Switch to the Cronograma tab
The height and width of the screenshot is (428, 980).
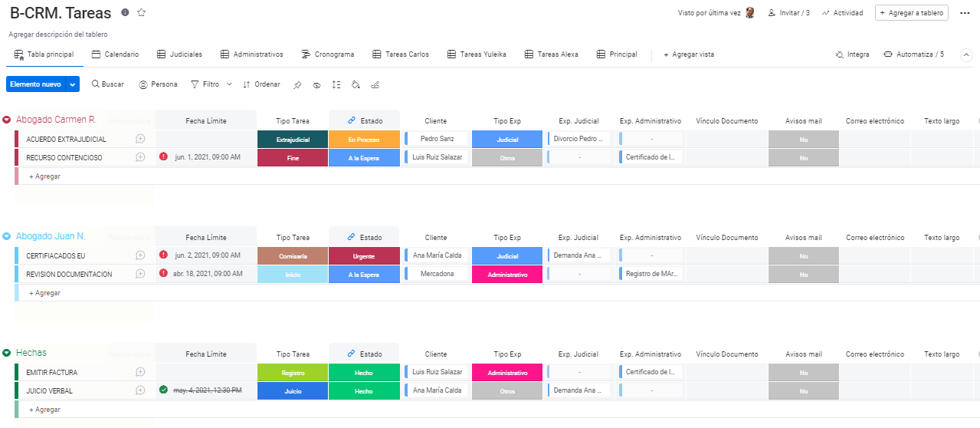click(328, 54)
